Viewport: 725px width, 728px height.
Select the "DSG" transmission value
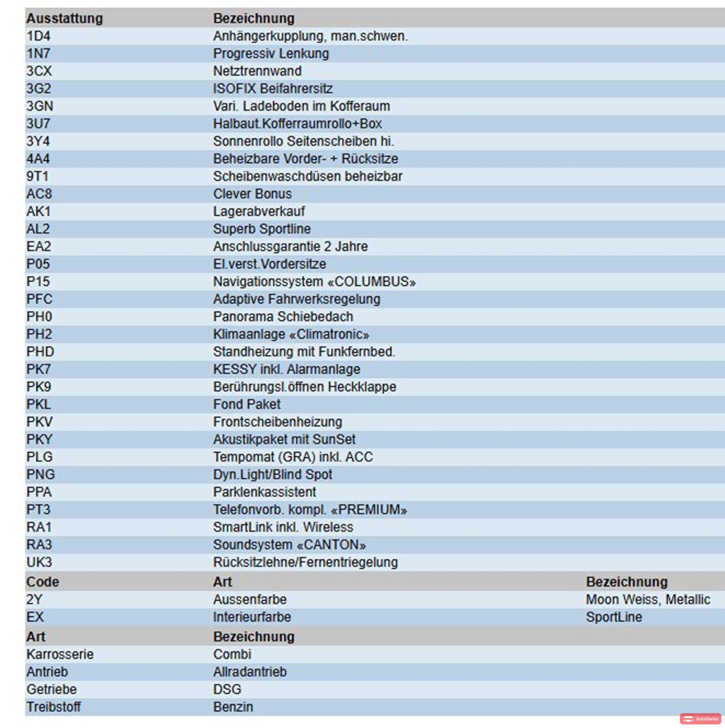click(x=227, y=689)
